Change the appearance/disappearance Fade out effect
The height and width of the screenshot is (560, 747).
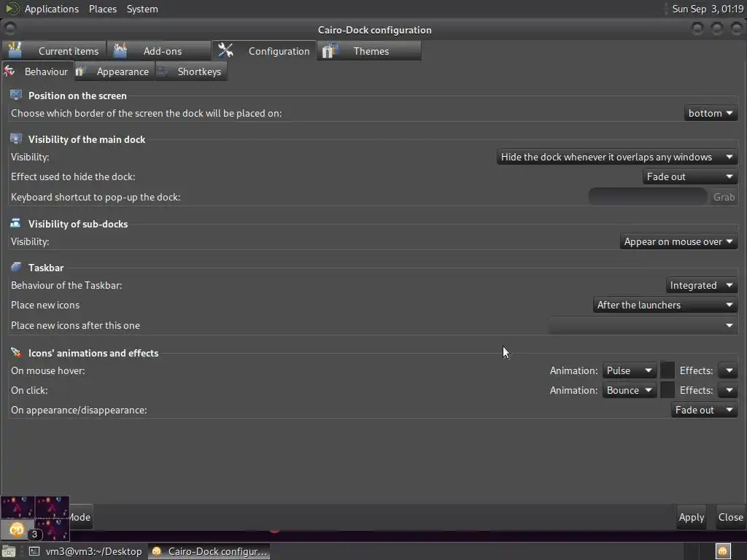[704, 410]
